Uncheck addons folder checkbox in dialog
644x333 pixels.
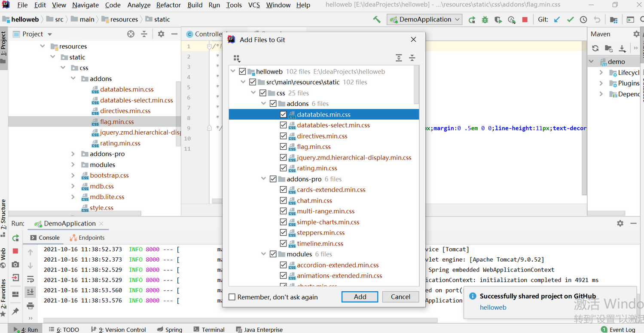273,104
